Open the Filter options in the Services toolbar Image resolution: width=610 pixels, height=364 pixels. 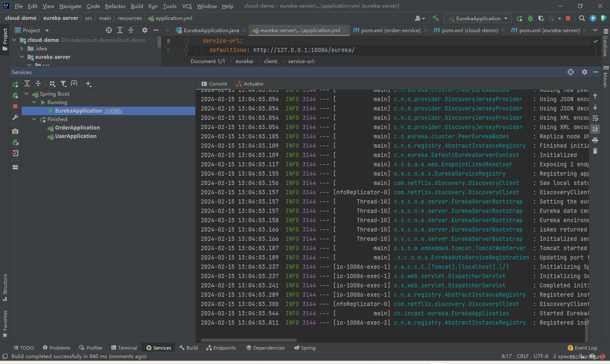coord(63,84)
